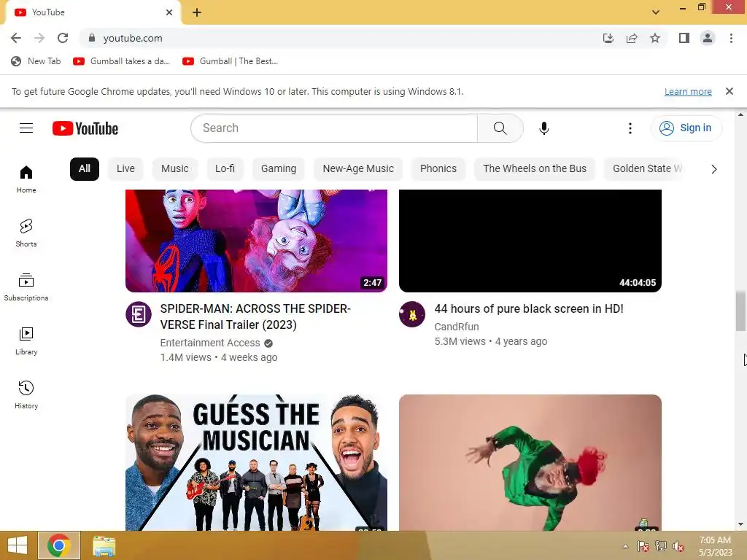Click the YouTube logo

(x=85, y=128)
